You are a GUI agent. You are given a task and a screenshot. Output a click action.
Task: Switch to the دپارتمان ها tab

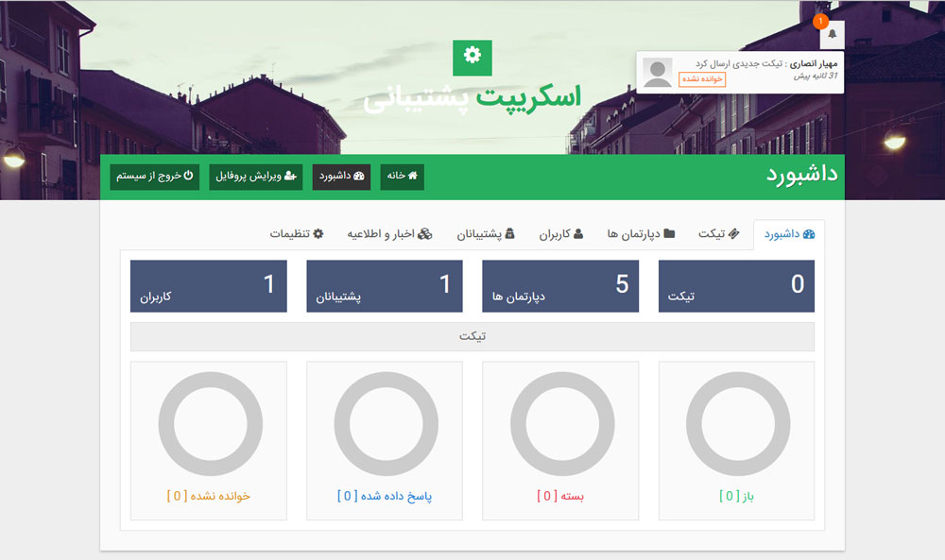tap(641, 234)
